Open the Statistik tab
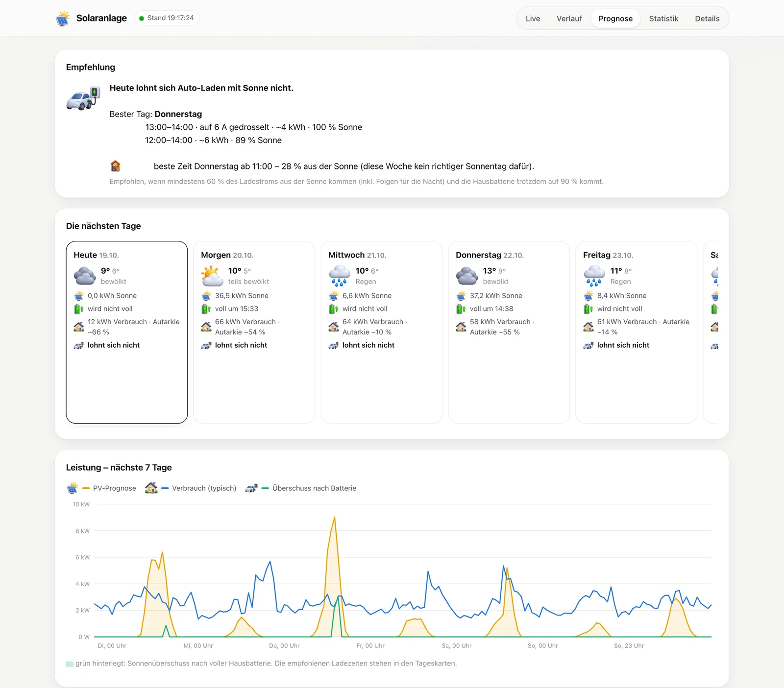The height and width of the screenshot is (688, 784). (x=663, y=19)
